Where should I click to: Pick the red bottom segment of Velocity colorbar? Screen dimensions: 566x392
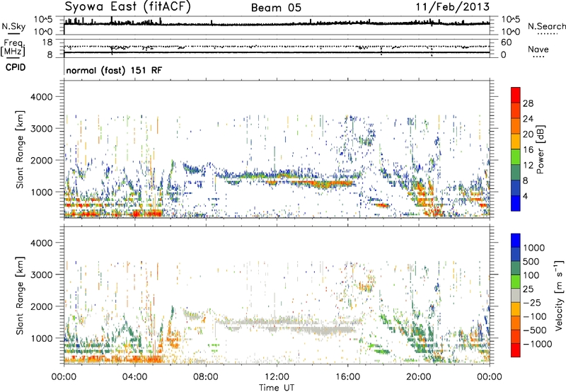(x=516, y=350)
